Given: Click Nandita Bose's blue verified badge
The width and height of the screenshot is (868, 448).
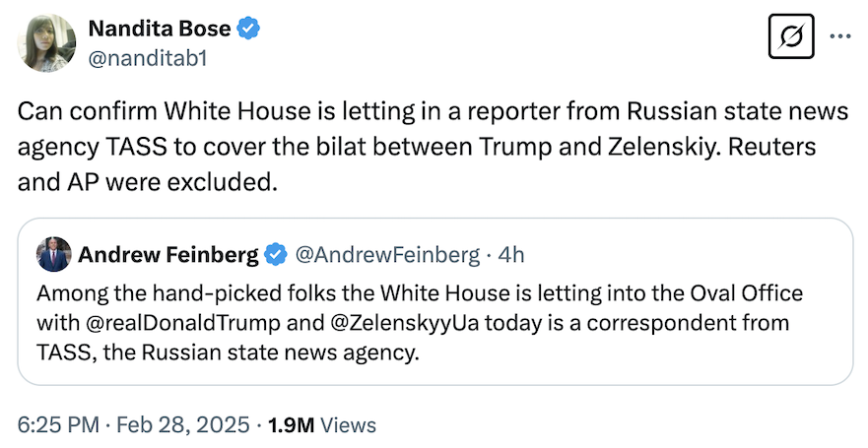Looking at the screenshot, I should [x=250, y=30].
